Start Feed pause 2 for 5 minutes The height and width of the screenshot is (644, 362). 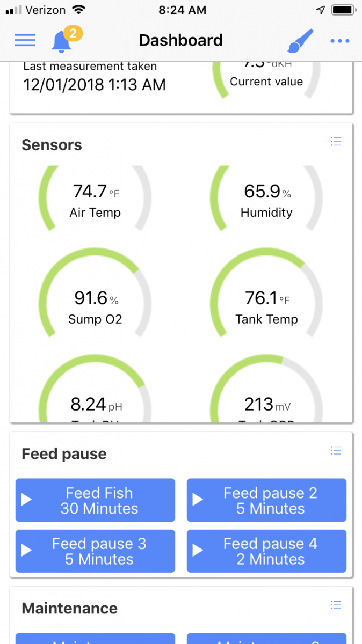[266, 500]
